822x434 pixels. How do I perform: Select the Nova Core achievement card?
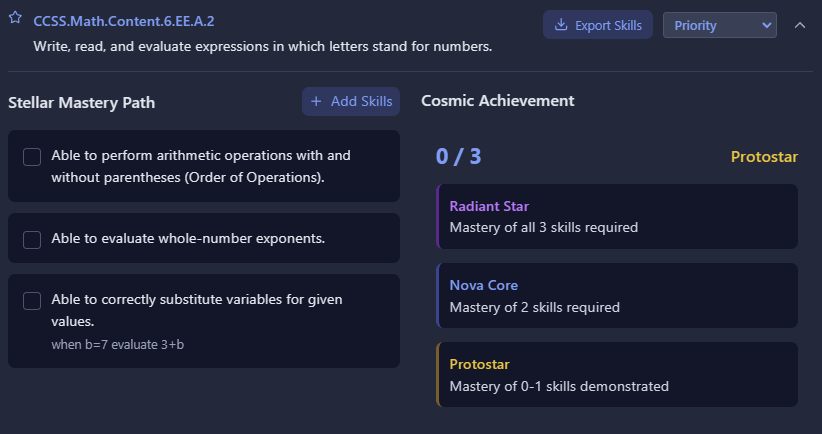pyautogui.click(x=617, y=295)
